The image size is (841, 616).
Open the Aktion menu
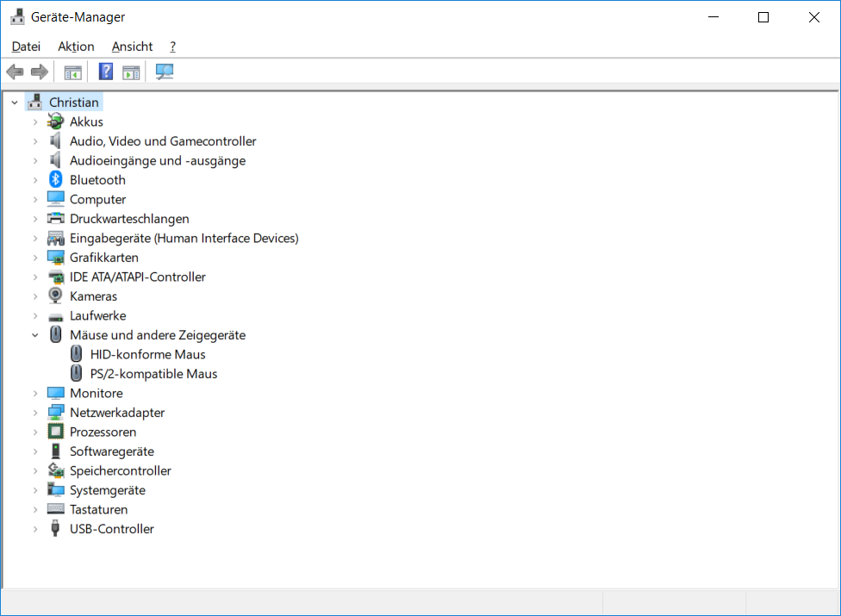tap(76, 47)
